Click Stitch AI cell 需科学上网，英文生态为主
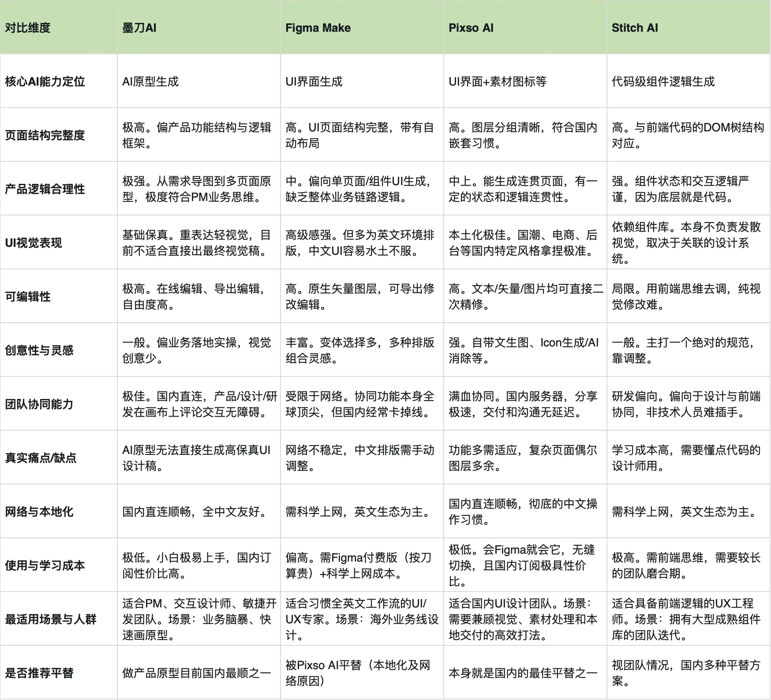 [x=689, y=511]
